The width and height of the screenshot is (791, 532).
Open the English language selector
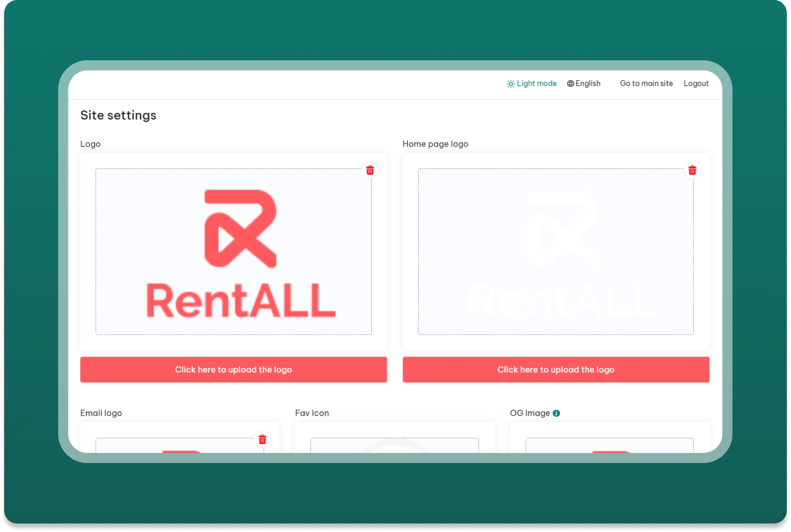pyautogui.click(x=584, y=83)
